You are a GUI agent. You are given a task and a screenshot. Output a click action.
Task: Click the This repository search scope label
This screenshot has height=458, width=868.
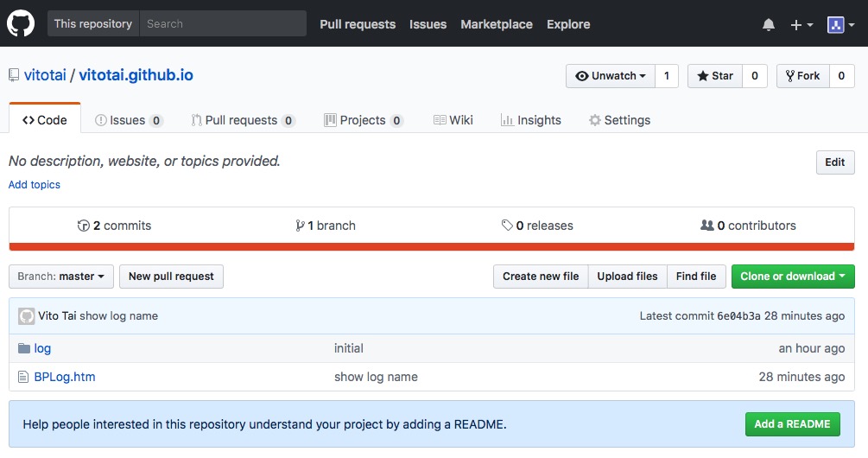point(93,24)
